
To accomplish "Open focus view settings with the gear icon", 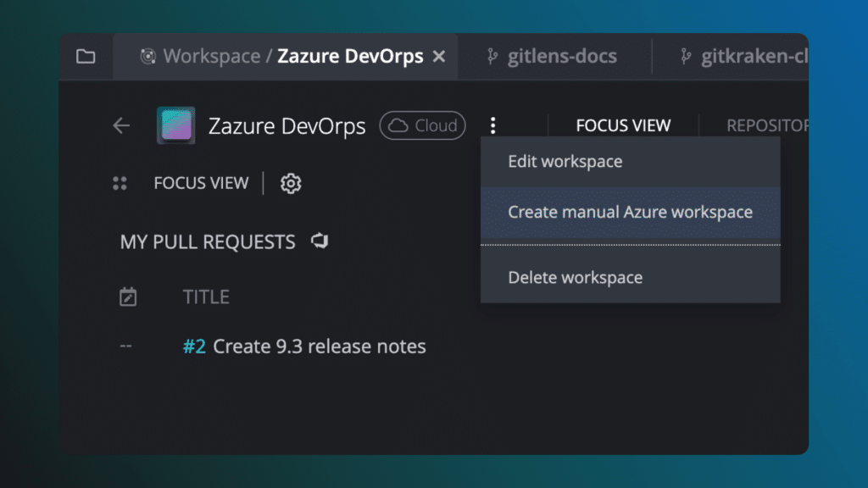I will pos(291,183).
